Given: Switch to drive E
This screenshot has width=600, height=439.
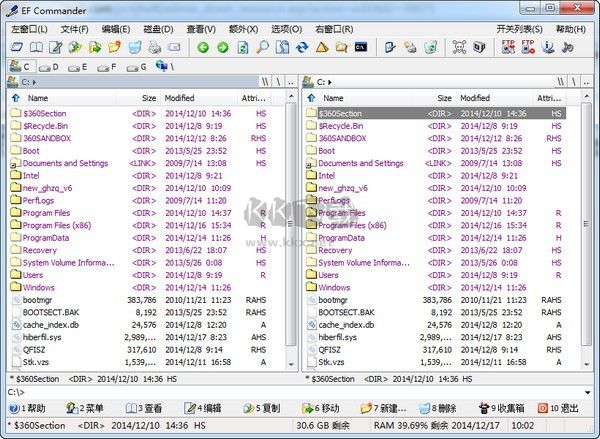Looking at the screenshot, I should pyautogui.click(x=78, y=67).
